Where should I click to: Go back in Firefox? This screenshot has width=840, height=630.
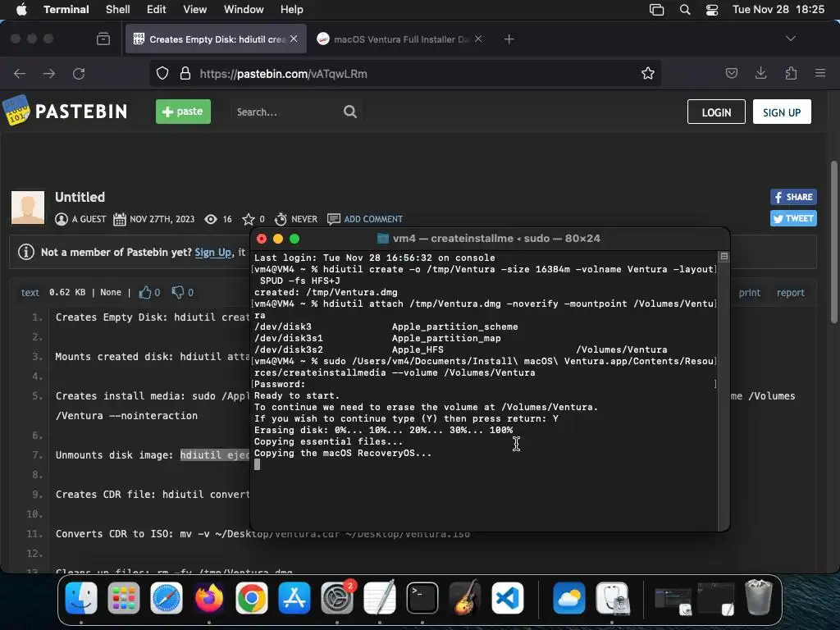[x=20, y=74]
